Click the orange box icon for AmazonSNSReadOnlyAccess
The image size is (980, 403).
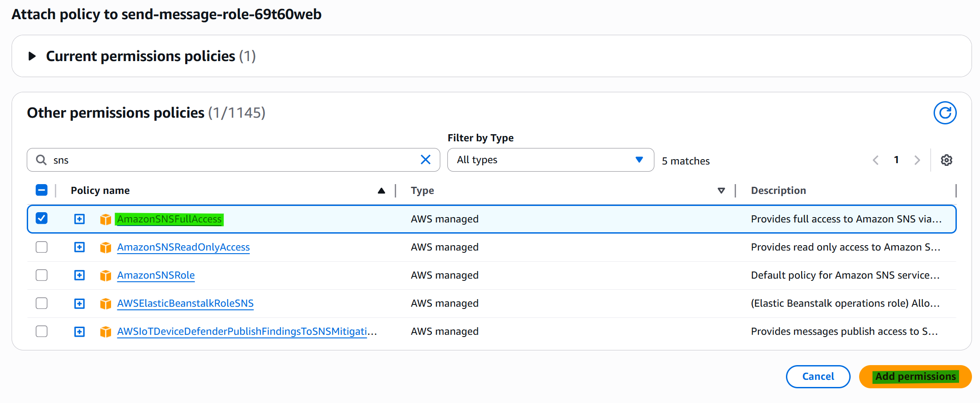click(106, 247)
